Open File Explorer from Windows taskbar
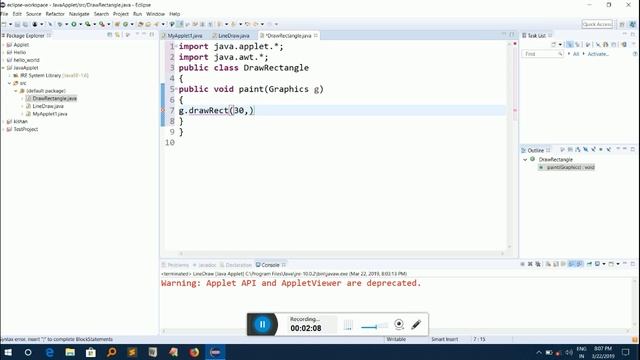 (70, 352)
